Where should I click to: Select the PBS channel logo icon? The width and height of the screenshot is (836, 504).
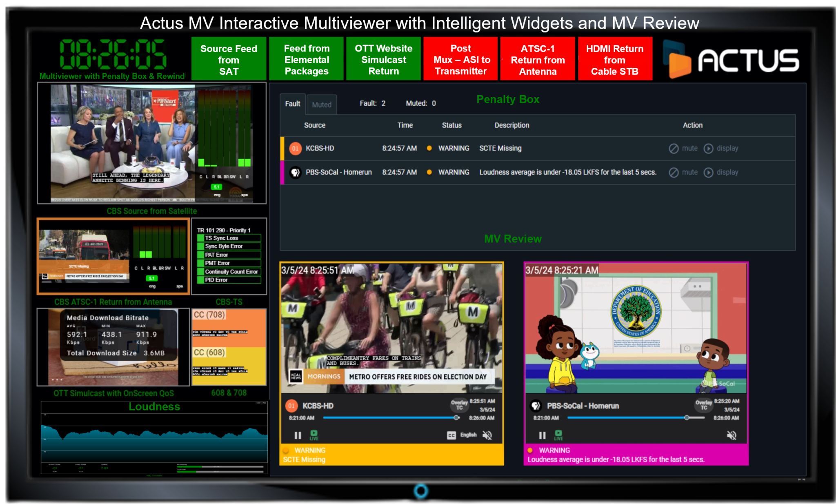coord(535,406)
